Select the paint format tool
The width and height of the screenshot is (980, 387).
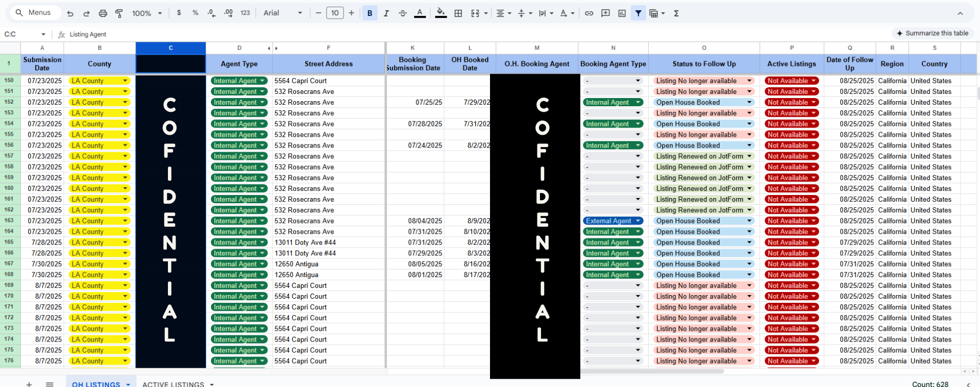point(119,13)
